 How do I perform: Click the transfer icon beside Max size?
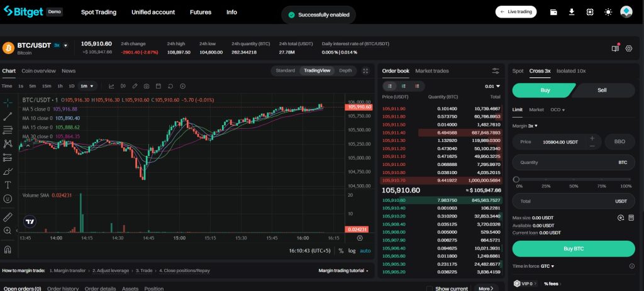coord(621,217)
